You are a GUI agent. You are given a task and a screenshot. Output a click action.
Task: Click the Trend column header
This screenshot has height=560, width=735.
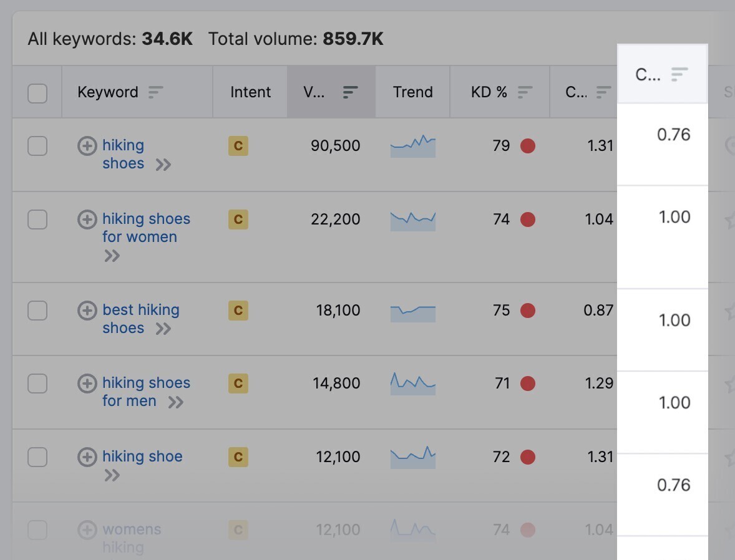pyautogui.click(x=413, y=92)
